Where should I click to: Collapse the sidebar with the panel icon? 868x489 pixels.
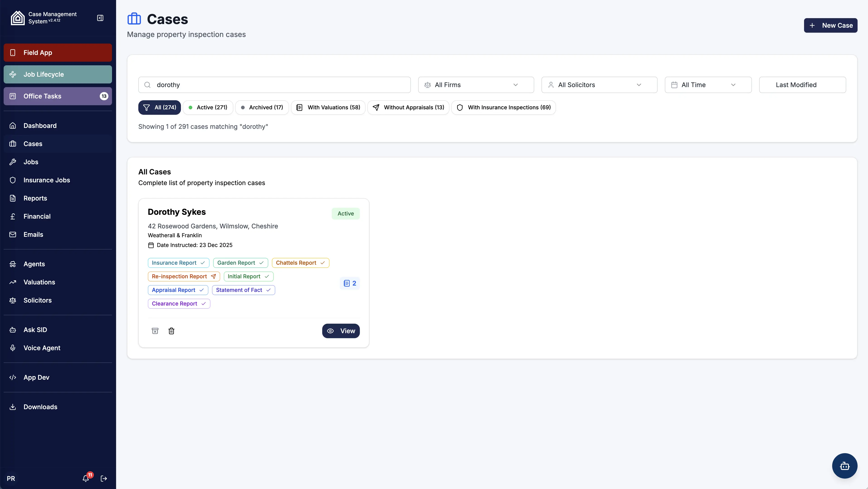[x=100, y=18]
